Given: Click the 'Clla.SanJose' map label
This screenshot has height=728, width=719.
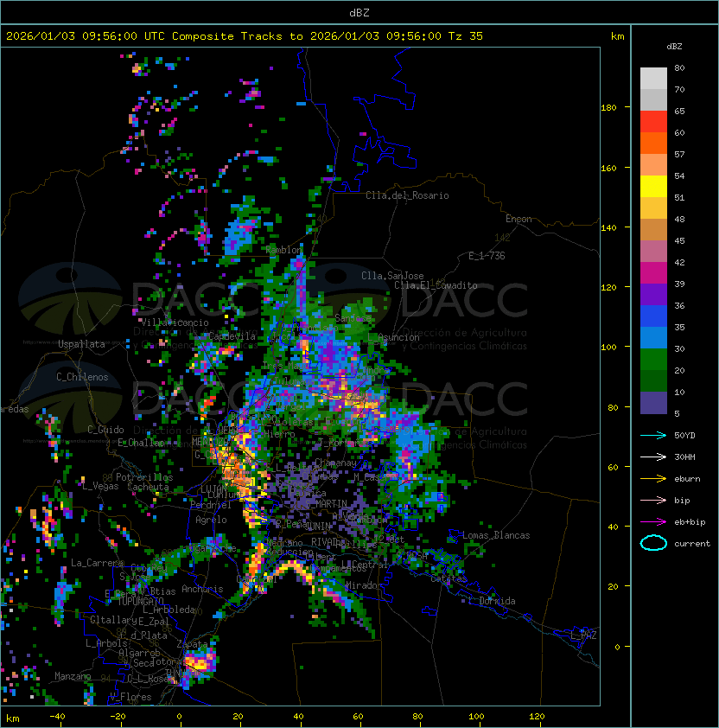Looking at the screenshot, I should pyautogui.click(x=392, y=276).
